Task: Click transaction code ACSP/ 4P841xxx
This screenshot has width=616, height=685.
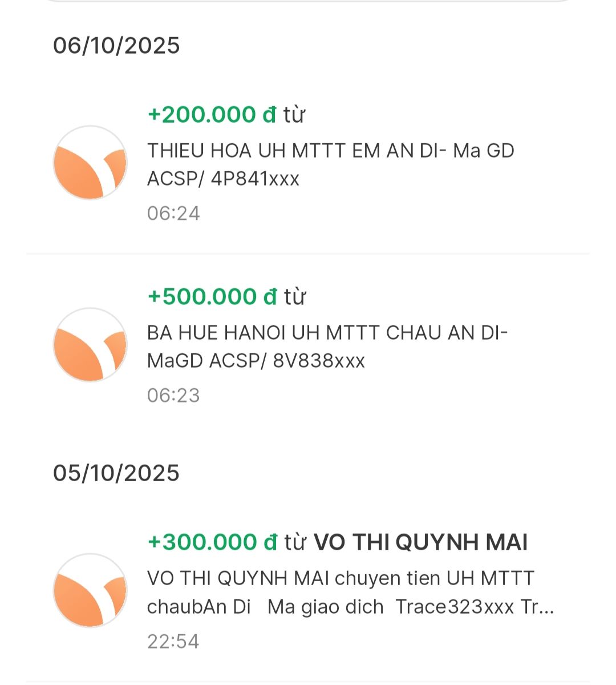Action: (223, 179)
